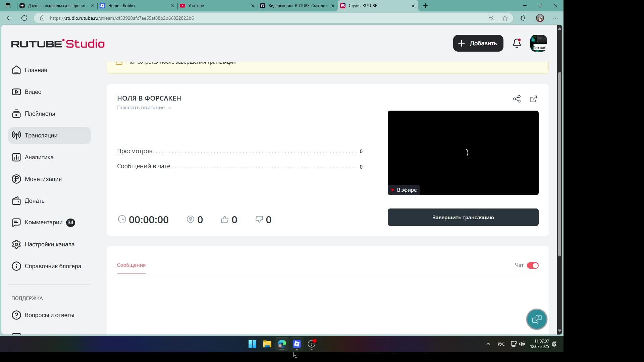Open browser settings and more menu
The width and height of the screenshot is (644, 362).
[x=555, y=18]
